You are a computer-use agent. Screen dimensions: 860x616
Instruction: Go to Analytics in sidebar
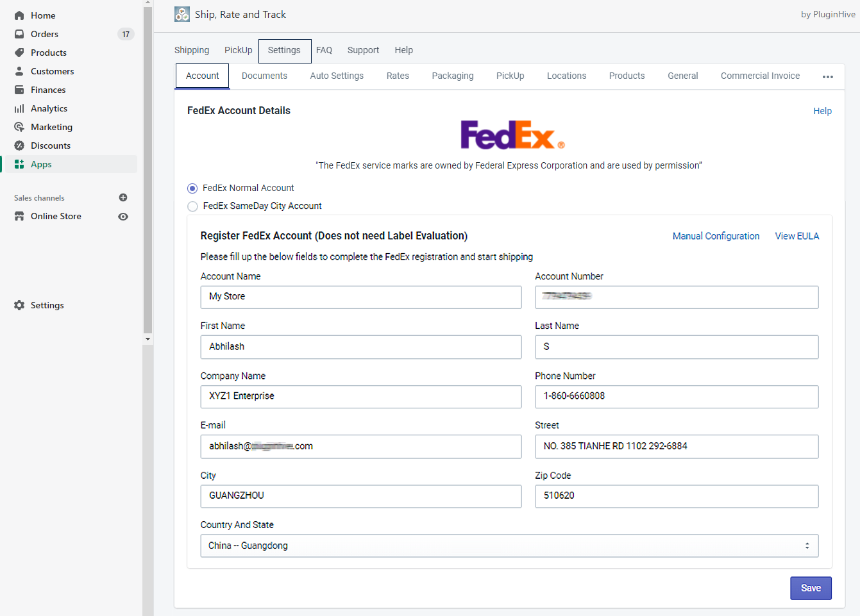(x=49, y=108)
